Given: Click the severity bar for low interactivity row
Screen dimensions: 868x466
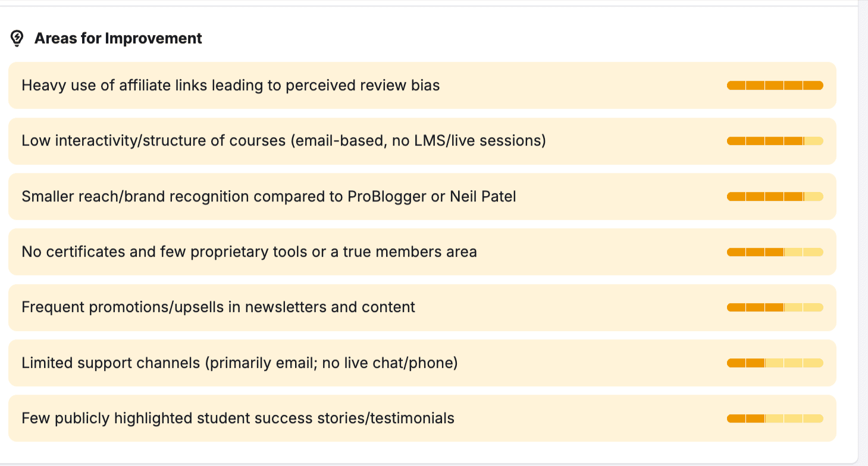Looking at the screenshot, I should 775,141.
